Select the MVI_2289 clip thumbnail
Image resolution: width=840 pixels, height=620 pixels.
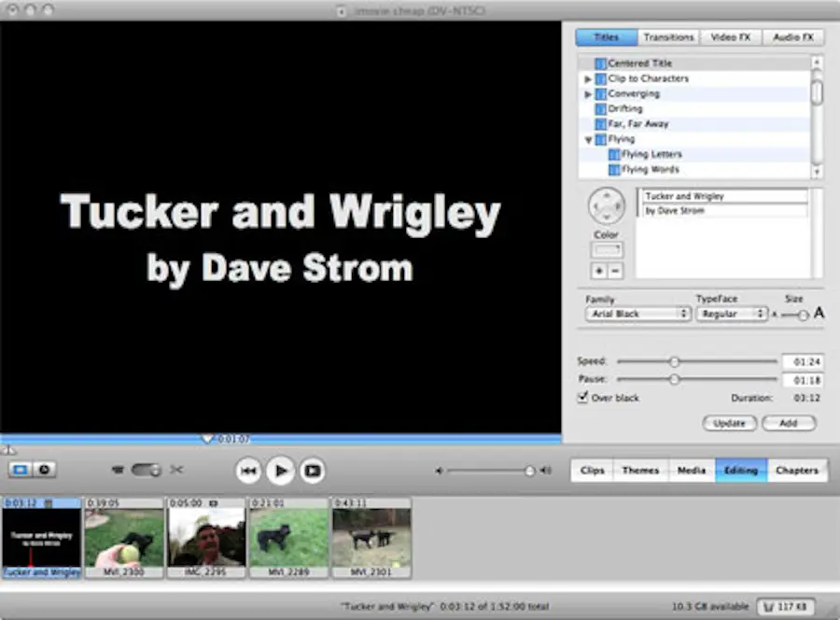[289, 535]
